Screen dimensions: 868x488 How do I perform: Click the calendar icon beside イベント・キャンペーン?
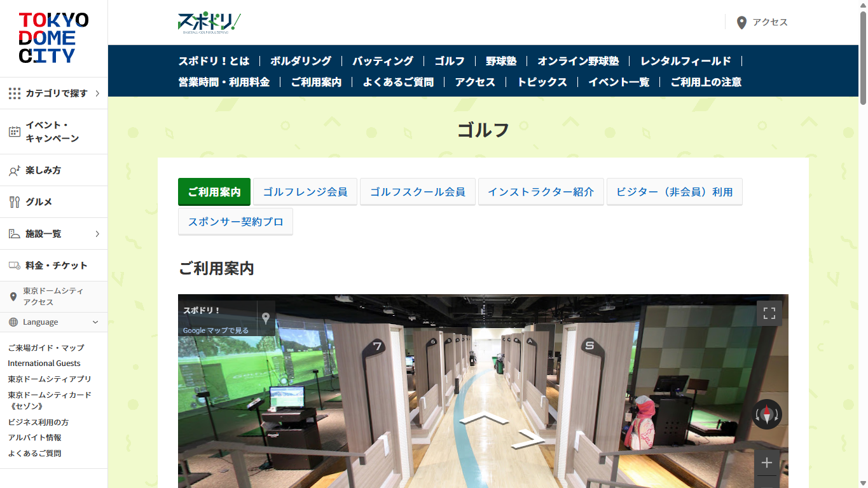click(14, 132)
